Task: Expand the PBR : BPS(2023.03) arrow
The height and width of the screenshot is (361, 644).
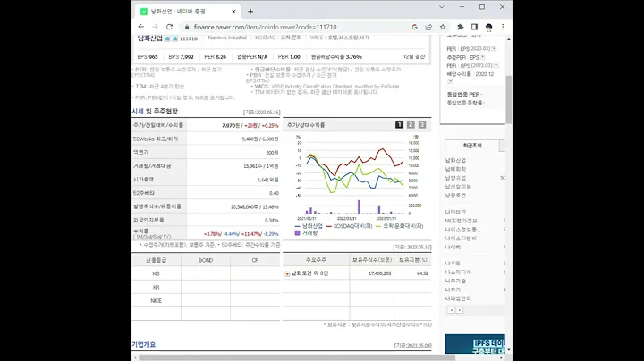Action: click(x=496, y=65)
